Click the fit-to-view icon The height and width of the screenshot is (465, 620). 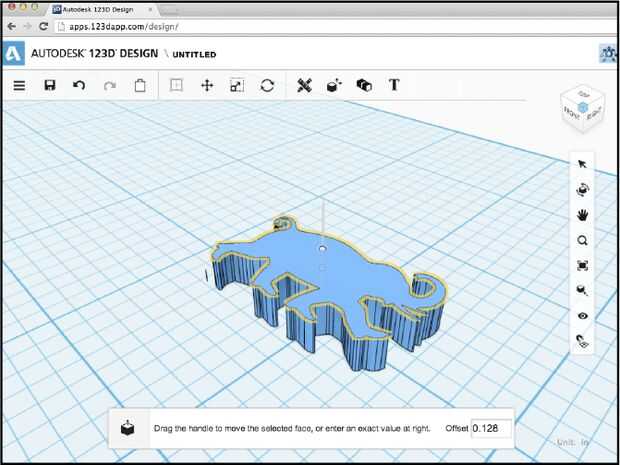tap(582, 266)
